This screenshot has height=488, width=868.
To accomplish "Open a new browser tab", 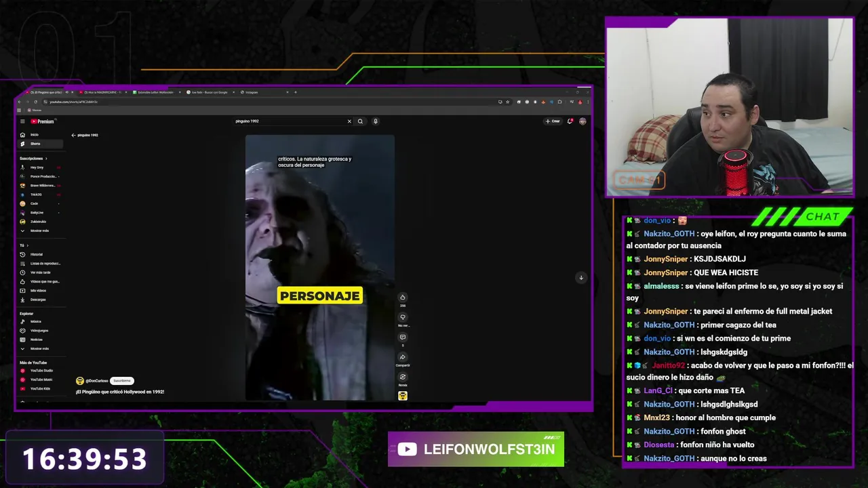I will click(295, 92).
